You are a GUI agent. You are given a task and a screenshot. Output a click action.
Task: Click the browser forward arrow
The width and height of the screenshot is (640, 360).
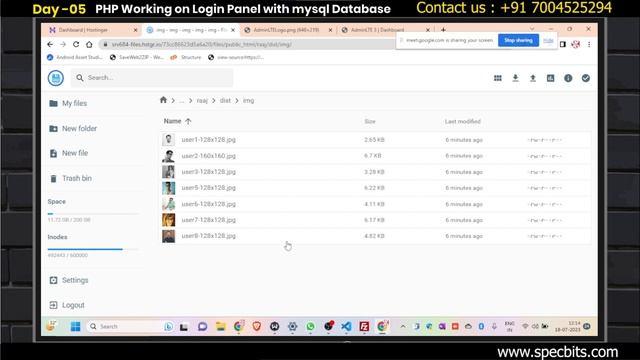point(63,44)
